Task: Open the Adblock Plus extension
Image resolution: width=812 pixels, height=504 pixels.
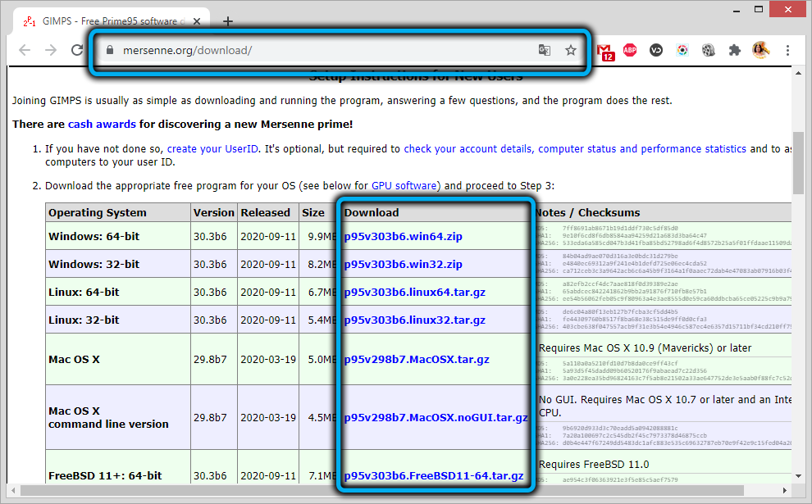Action: click(x=630, y=51)
